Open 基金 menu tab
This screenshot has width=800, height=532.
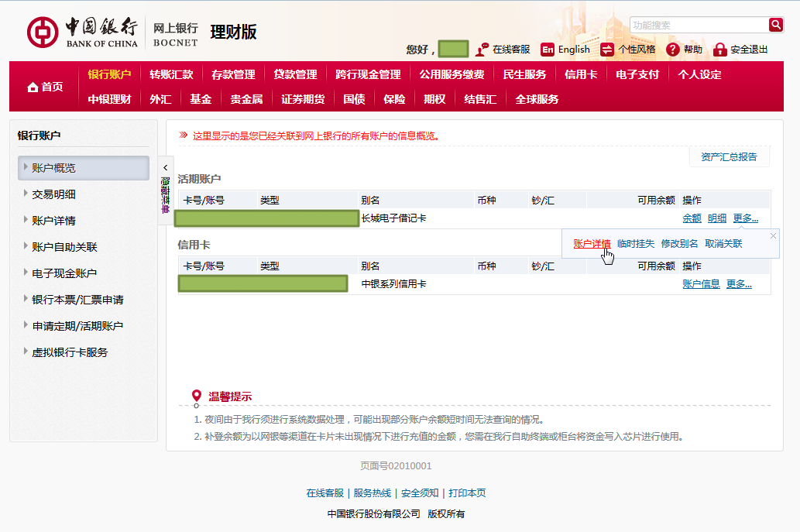201,99
